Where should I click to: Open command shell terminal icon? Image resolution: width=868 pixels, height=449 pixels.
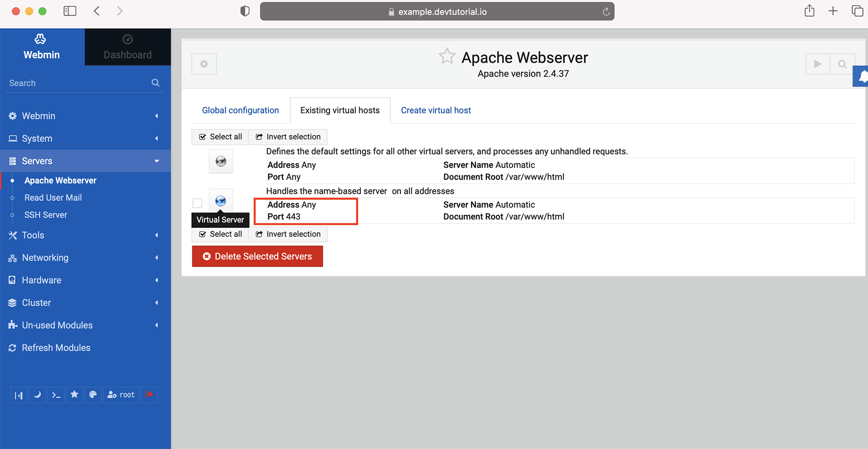(x=56, y=395)
